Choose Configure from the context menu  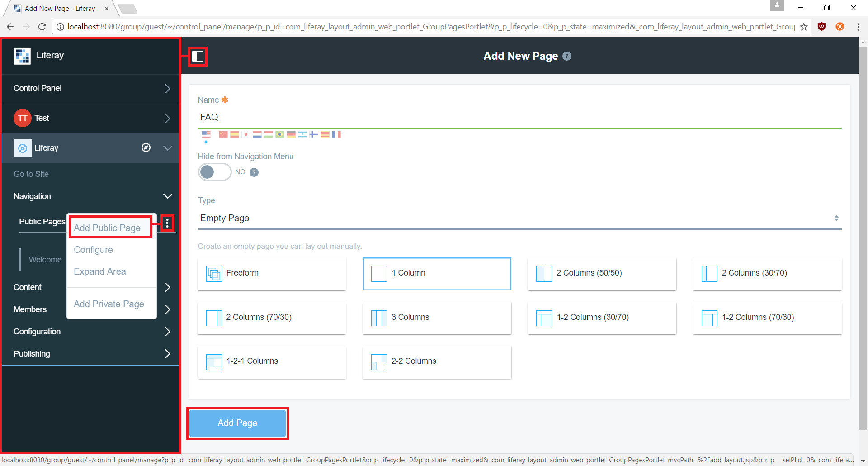click(93, 250)
